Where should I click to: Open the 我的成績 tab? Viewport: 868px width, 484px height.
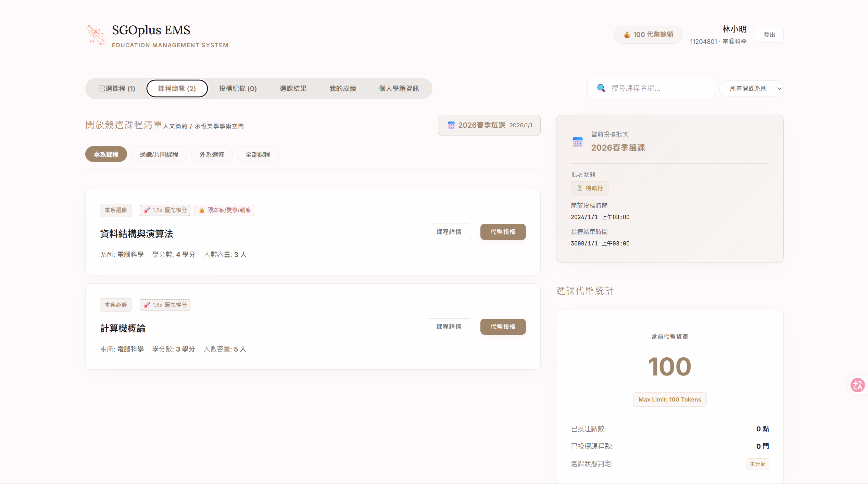coord(343,89)
